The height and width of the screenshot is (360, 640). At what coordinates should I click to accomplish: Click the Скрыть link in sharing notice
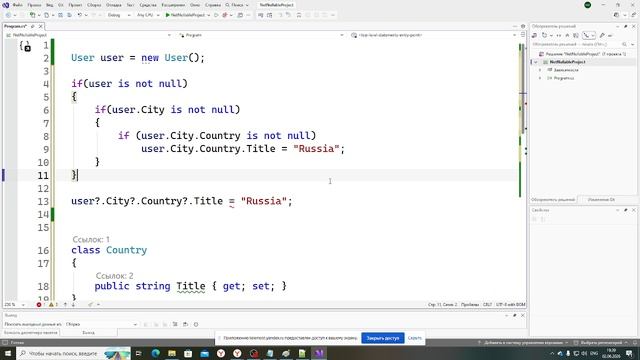(x=415, y=338)
